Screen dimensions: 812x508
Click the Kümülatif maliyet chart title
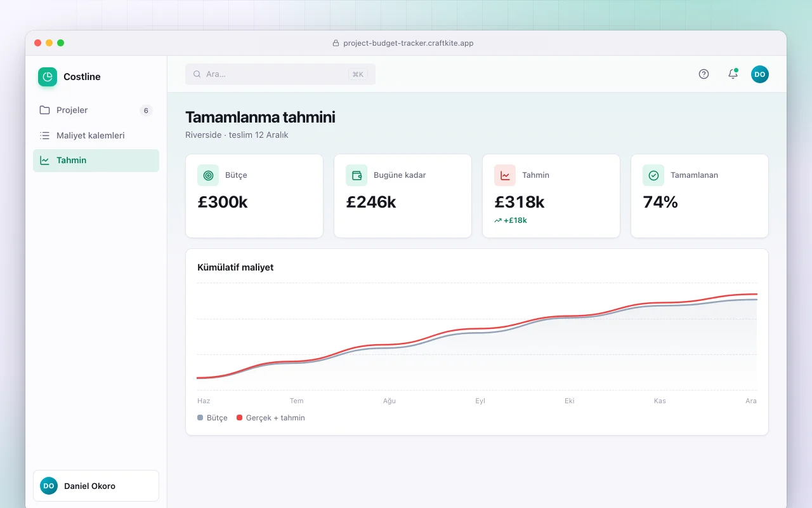click(235, 267)
